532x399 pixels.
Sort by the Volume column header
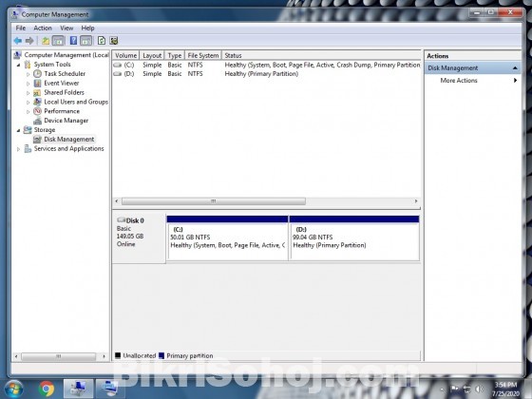[125, 55]
